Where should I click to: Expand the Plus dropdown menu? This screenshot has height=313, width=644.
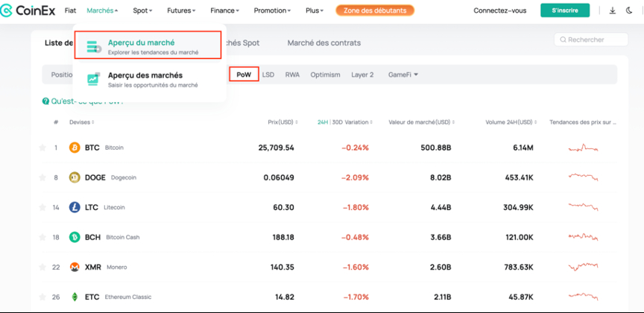315,10
